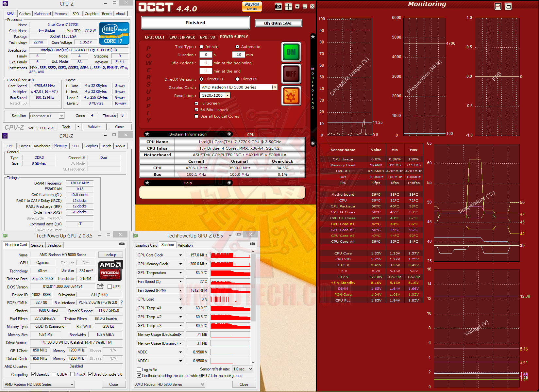The height and width of the screenshot is (392, 539).
Task: Click the windows-stack icon in Monitoring header
Action: (x=508, y=6)
